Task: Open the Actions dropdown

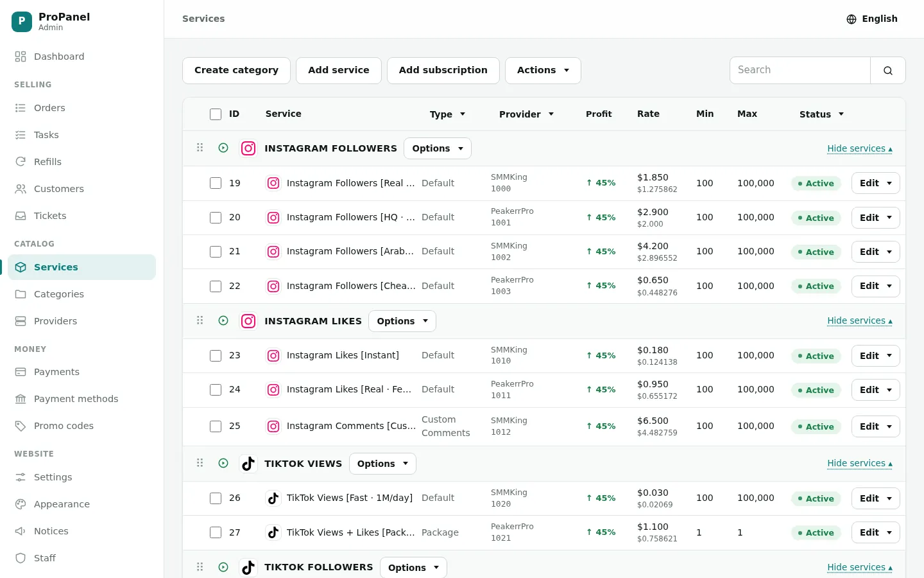Action: pos(543,71)
